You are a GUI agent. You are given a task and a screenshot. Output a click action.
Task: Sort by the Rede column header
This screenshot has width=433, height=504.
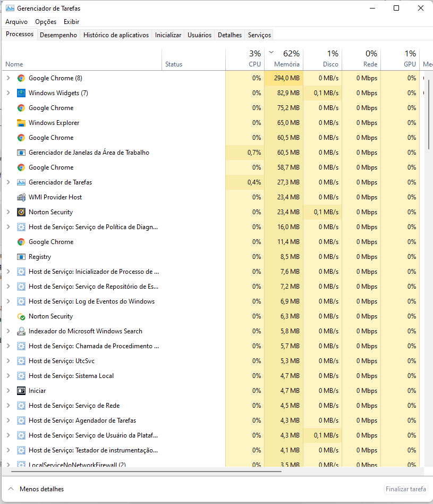(361, 60)
